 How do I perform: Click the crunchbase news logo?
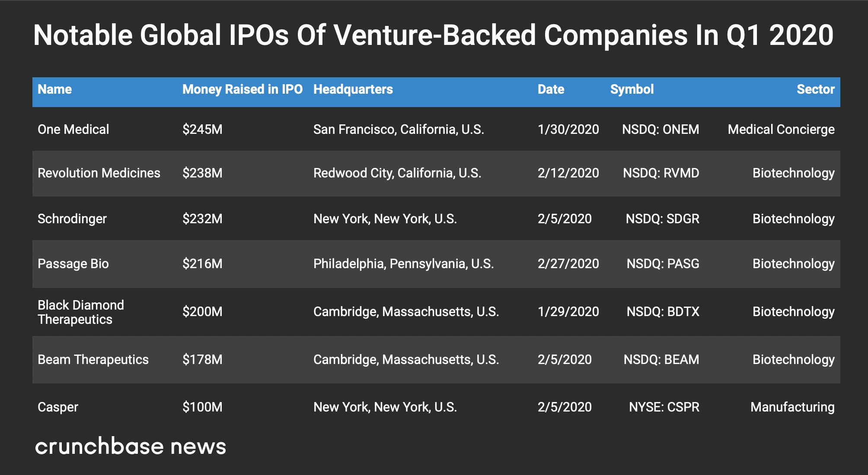coord(130,446)
